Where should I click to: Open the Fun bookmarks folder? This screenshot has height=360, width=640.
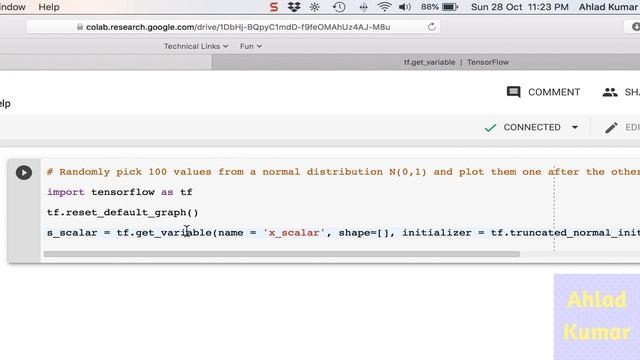(251, 46)
